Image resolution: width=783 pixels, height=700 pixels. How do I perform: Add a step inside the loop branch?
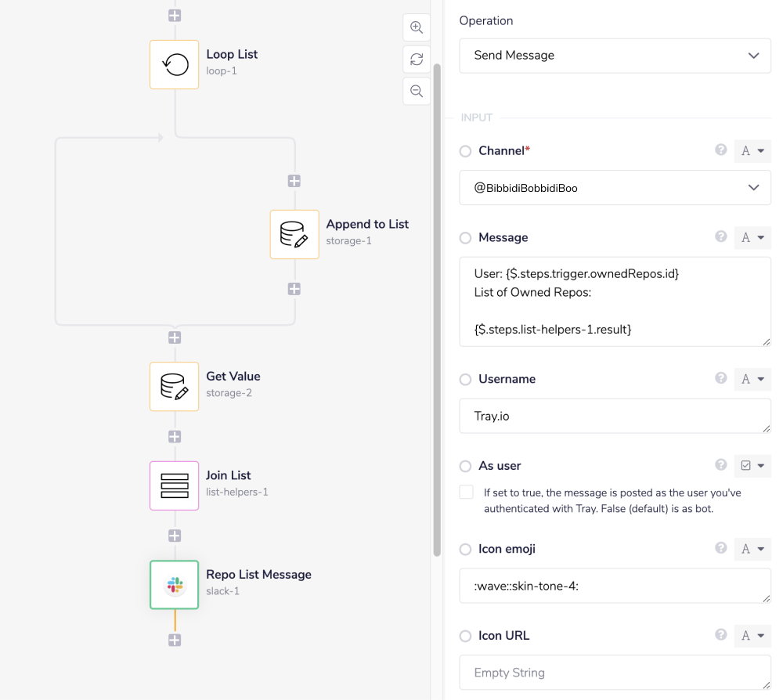294,180
